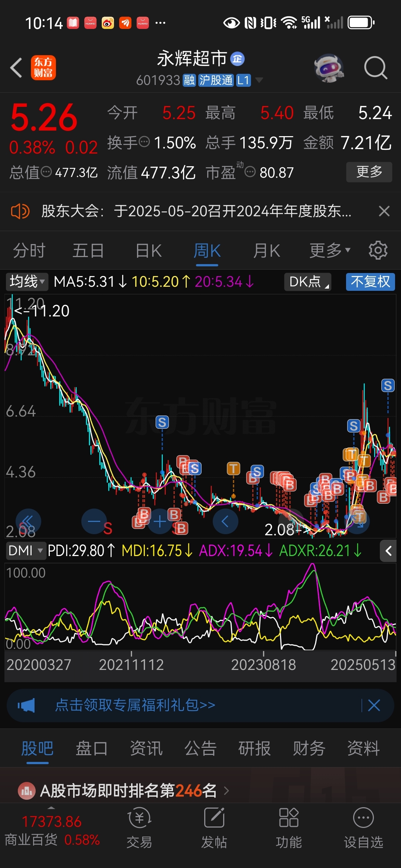
Task: Open chart settings gear icon
Action: click(378, 250)
